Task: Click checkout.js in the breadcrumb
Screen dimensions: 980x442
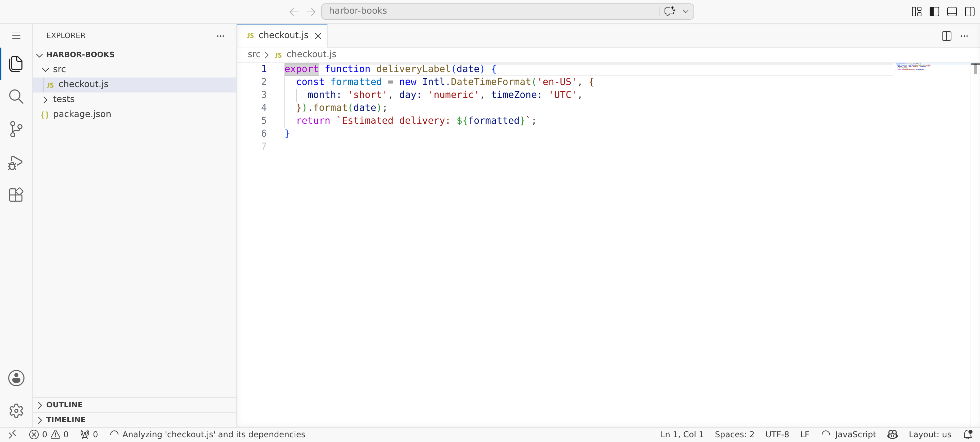Action: 311,54
